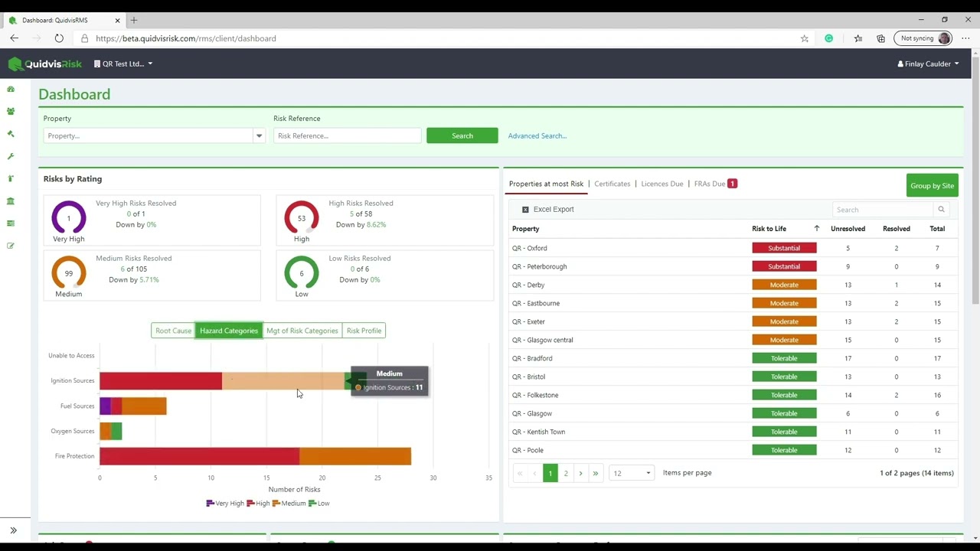Click Tolerable badge for QR - Bradford
980x551 pixels.
tap(784, 358)
